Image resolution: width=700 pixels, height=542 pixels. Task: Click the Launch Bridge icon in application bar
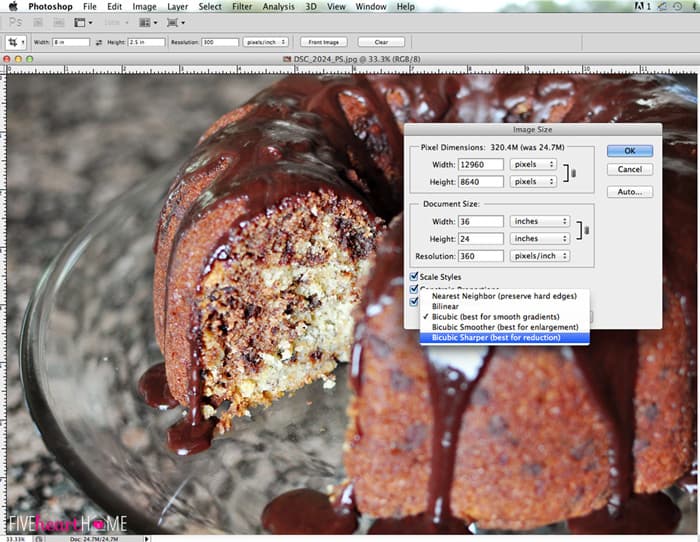[38, 23]
